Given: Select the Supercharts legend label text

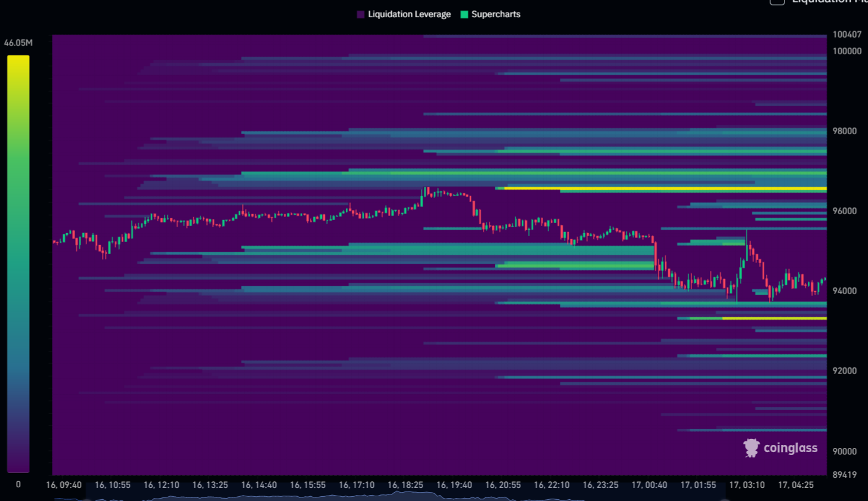Looking at the screenshot, I should [495, 14].
